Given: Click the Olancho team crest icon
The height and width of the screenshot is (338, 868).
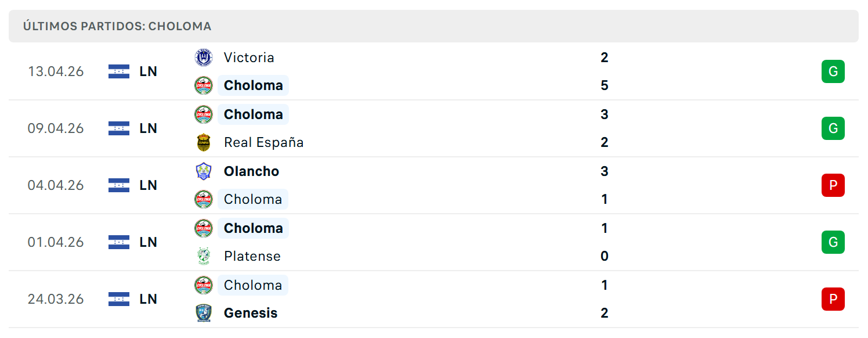Looking at the screenshot, I should click(203, 171).
